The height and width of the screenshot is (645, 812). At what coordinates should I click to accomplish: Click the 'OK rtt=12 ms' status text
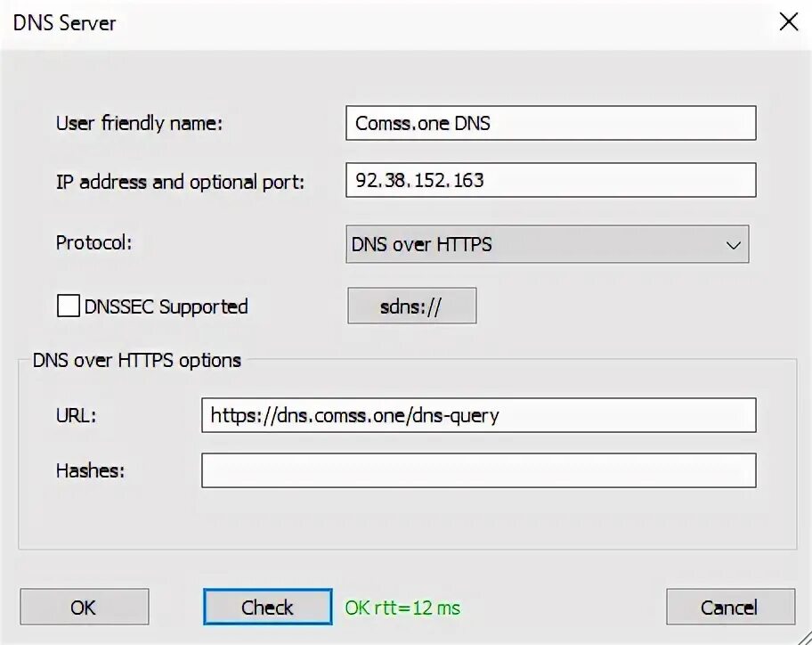coord(402,608)
